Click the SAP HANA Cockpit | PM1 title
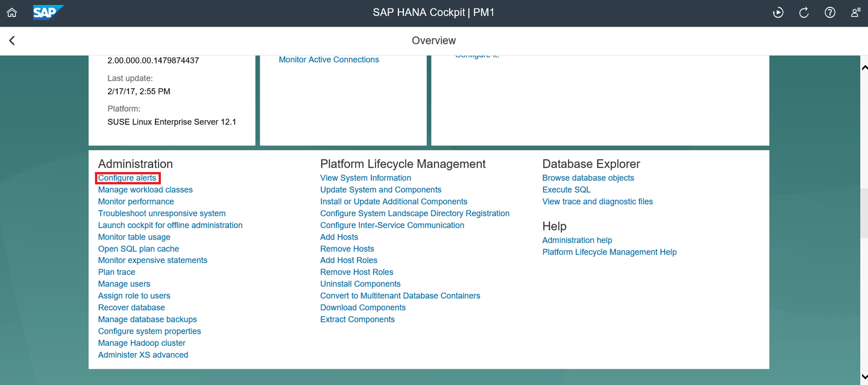Image resolution: width=868 pixels, height=385 pixels. coord(434,13)
